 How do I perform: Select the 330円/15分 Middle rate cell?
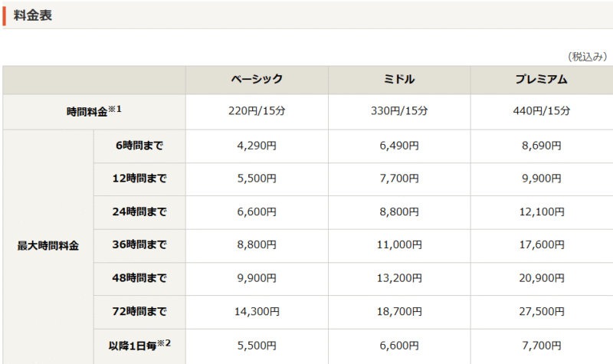tap(399, 111)
